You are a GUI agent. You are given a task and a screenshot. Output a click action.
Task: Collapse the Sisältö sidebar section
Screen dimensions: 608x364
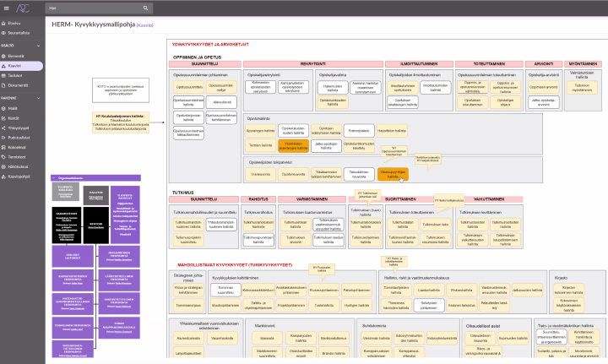[x=36, y=46]
